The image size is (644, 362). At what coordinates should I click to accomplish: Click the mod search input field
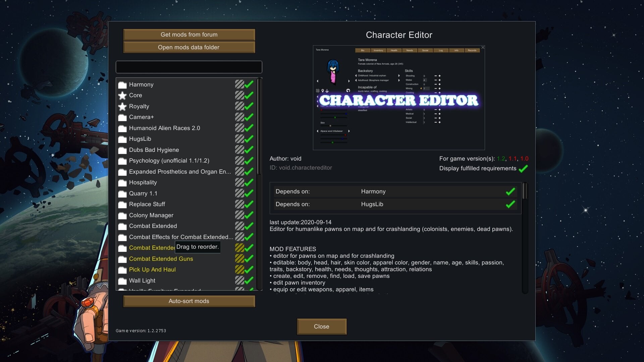189,67
